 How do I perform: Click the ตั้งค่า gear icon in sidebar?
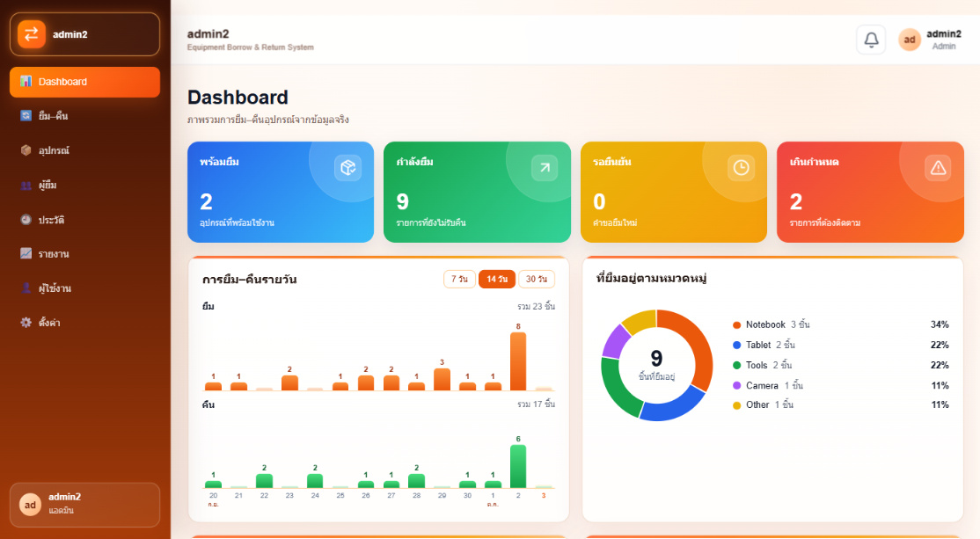click(x=26, y=323)
